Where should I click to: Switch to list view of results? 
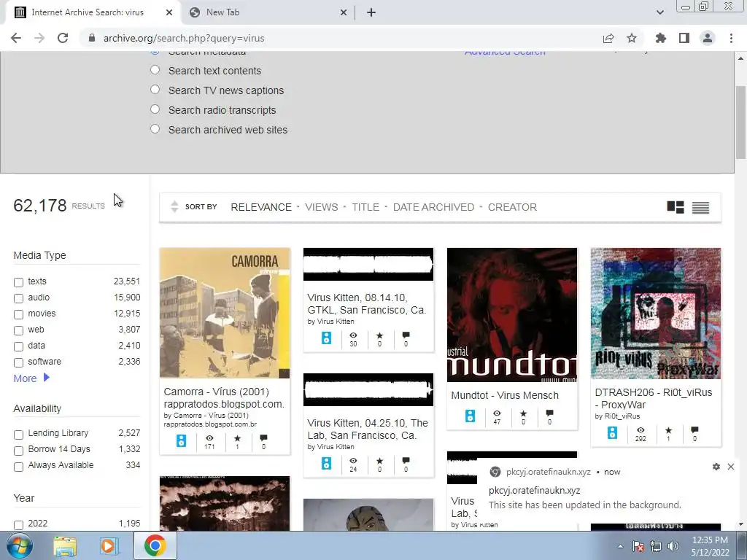pyautogui.click(x=700, y=208)
